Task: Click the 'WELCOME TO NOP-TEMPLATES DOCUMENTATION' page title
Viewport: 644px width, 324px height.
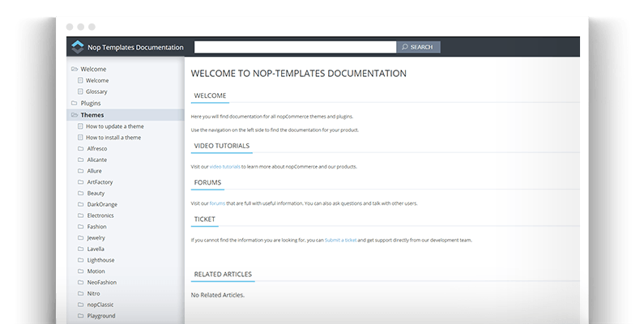Action: click(x=299, y=73)
